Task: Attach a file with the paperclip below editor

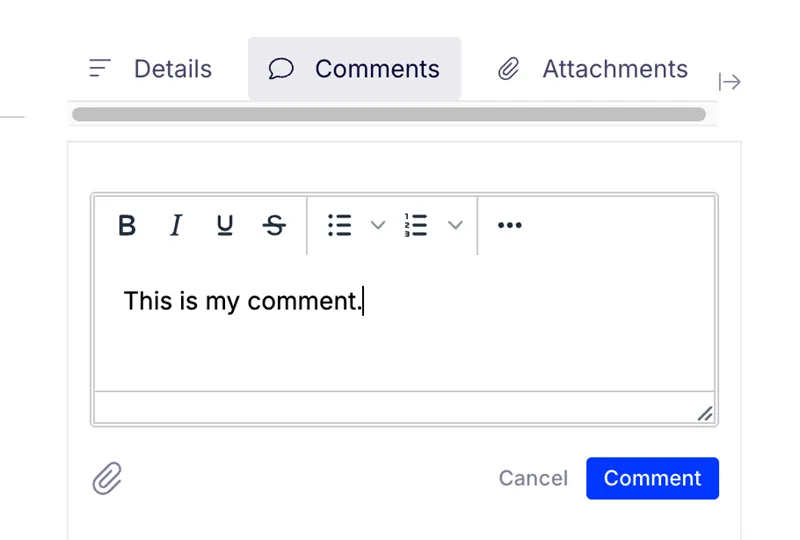Action: (x=107, y=478)
